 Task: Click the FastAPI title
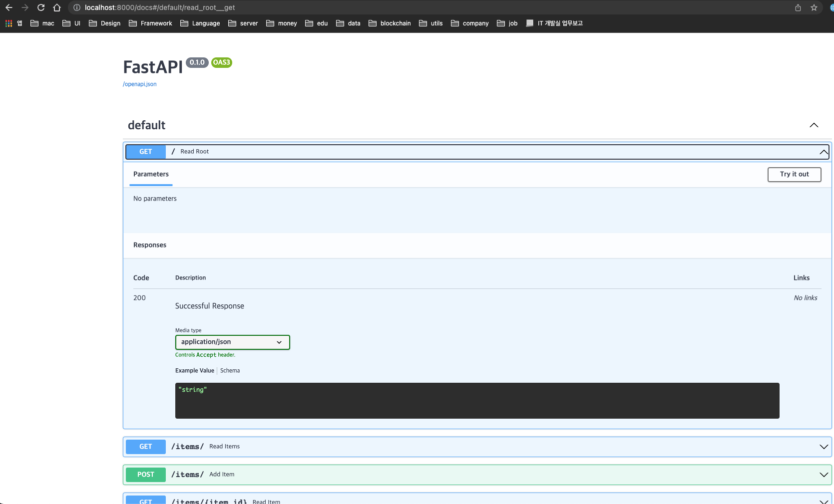(153, 67)
